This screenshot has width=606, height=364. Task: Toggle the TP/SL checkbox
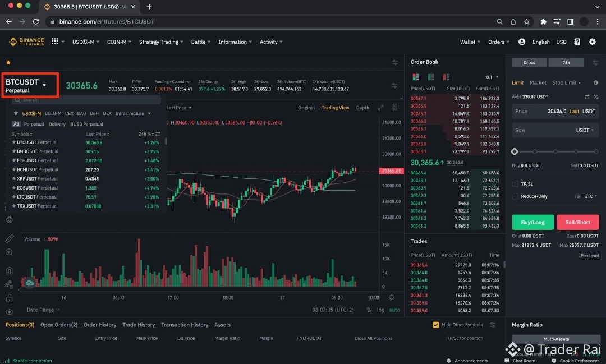click(515, 184)
